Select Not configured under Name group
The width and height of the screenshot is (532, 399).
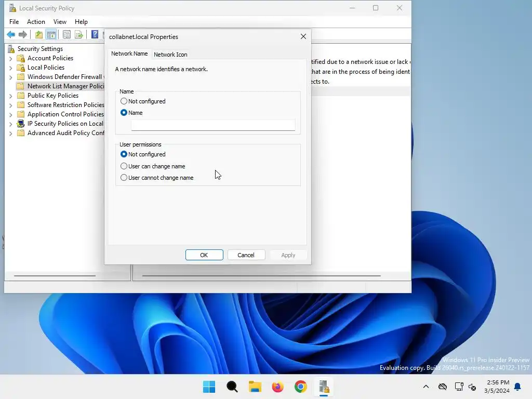124,101
